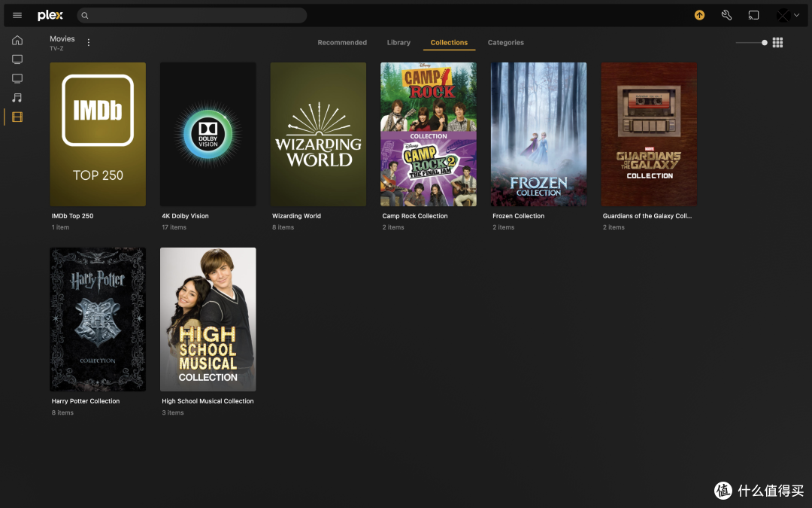
Task: Open the second TV screen sidebar library icon
Action: point(17,79)
